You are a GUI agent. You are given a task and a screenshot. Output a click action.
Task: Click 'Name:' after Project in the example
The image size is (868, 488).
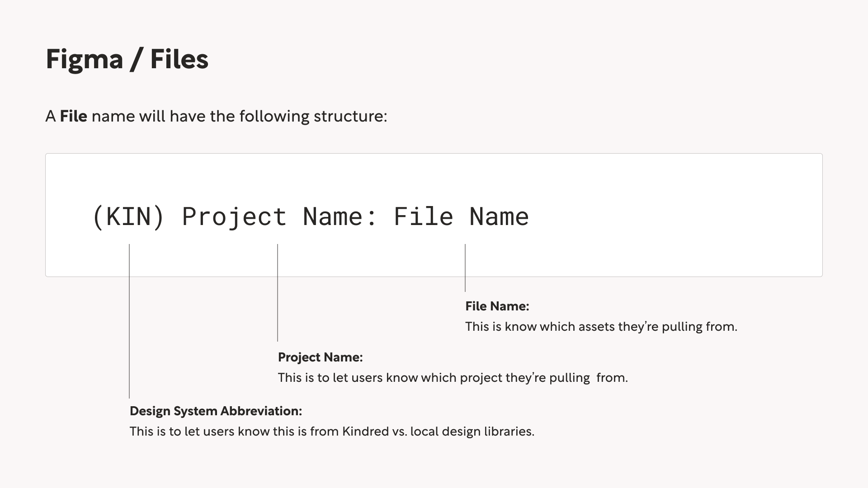pos(340,216)
